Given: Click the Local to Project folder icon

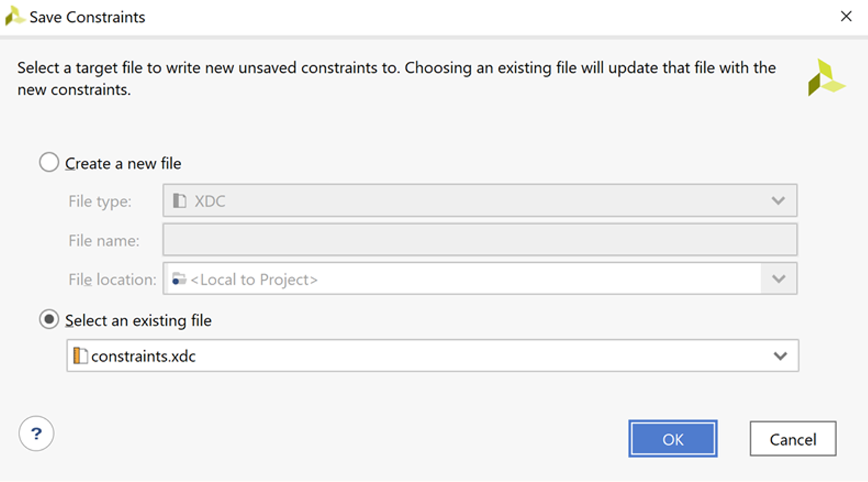Looking at the screenshot, I should click(x=179, y=279).
